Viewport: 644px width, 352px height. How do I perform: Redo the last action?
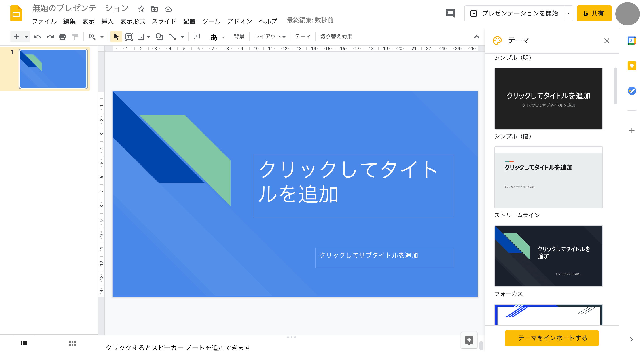tap(50, 37)
